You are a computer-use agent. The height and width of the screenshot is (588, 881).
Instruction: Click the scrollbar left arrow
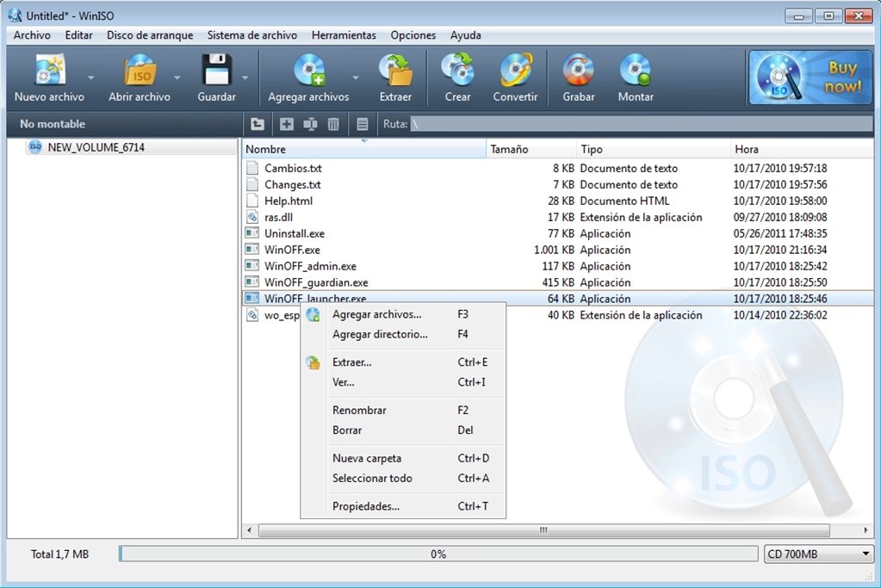pos(250,530)
